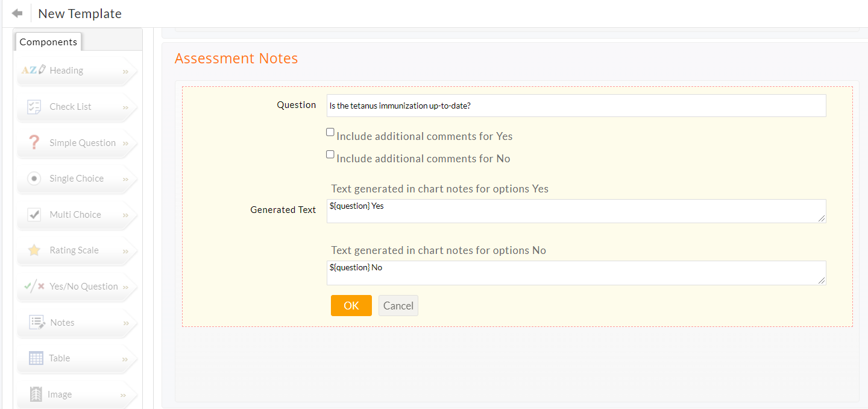Image resolution: width=868 pixels, height=409 pixels.
Task: Click the Single Choice radio button icon
Action: [33, 179]
